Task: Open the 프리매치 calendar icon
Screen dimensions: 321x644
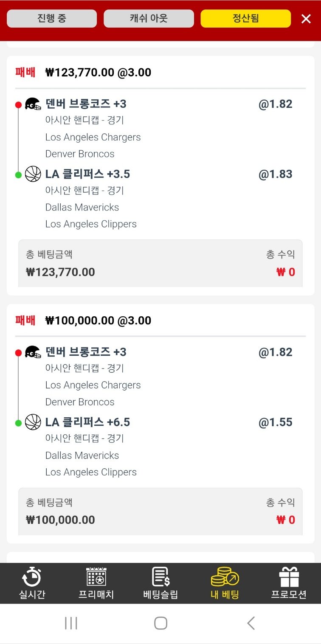Action: (96, 578)
